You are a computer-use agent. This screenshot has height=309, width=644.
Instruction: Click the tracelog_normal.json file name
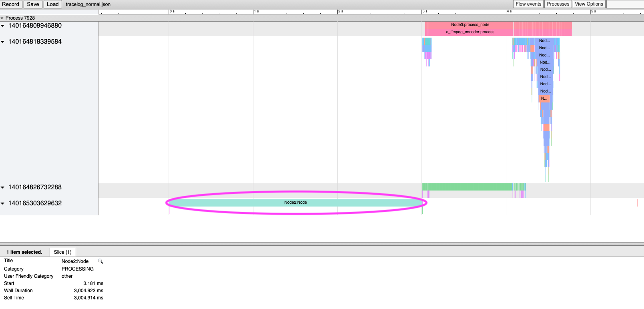[x=88, y=4]
